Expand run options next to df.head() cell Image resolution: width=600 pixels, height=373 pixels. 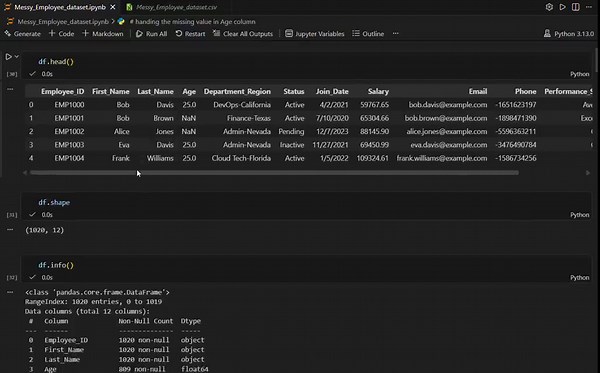(x=16, y=57)
